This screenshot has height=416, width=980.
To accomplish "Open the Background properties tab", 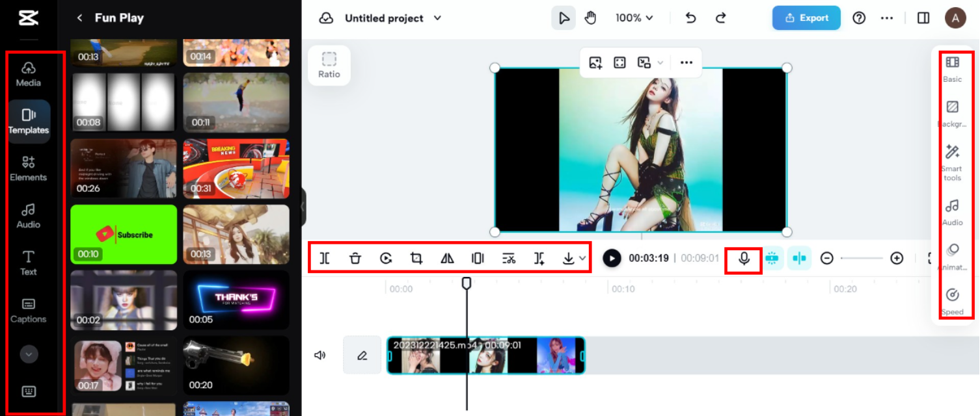I will tap(952, 114).
